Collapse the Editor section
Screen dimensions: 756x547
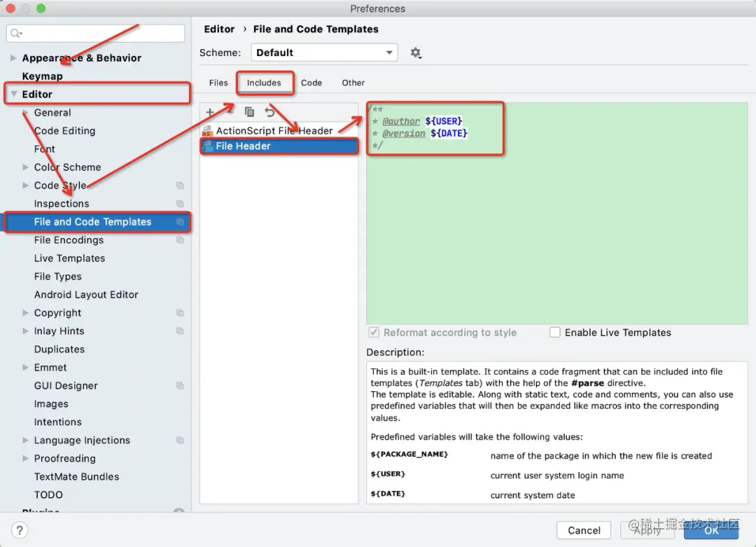tap(14, 94)
